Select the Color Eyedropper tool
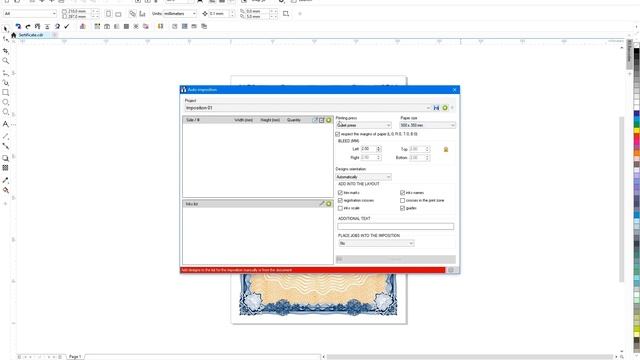 pyautogui.click(x=5, y=180)
